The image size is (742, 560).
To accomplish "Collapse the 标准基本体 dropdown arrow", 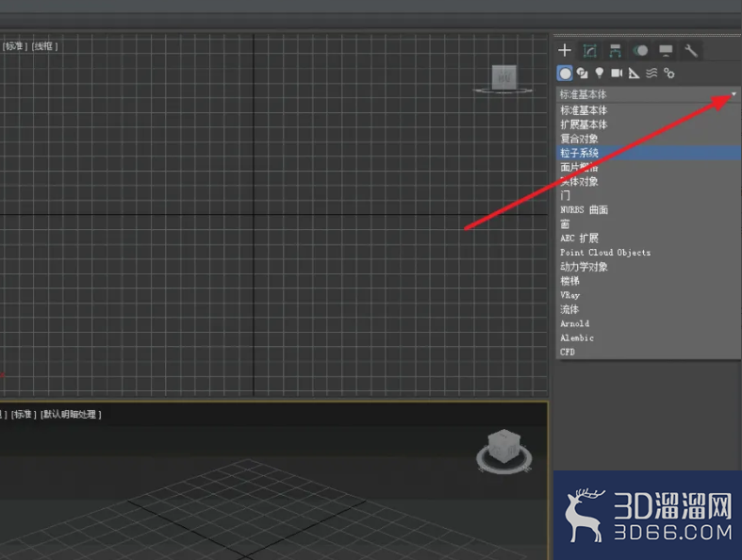I will [734, 94].
